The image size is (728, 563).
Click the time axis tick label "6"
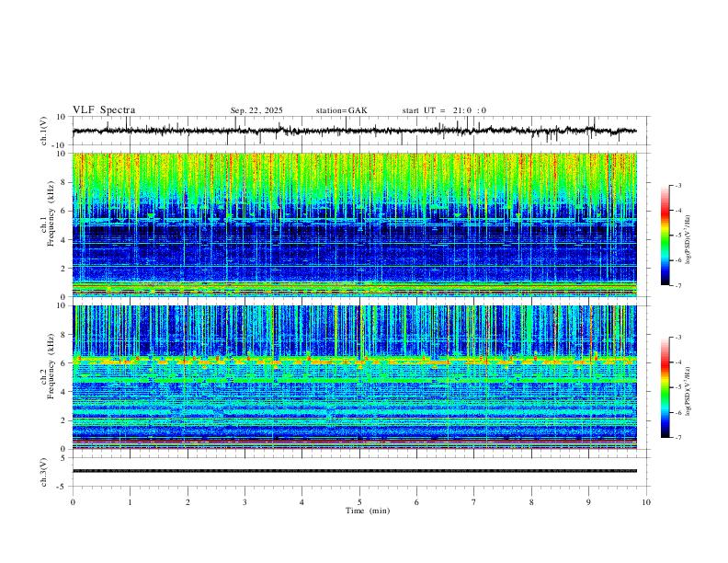click(416, 502)
